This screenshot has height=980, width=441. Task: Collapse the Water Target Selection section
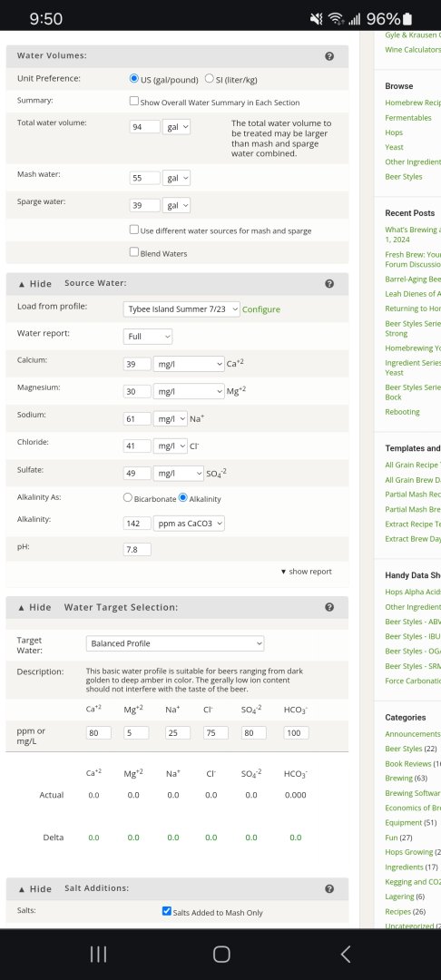35,607
